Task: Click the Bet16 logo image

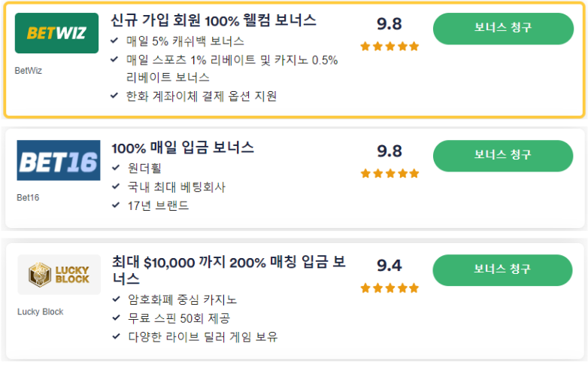Action: pyautogui.click(x=59, y=160)
